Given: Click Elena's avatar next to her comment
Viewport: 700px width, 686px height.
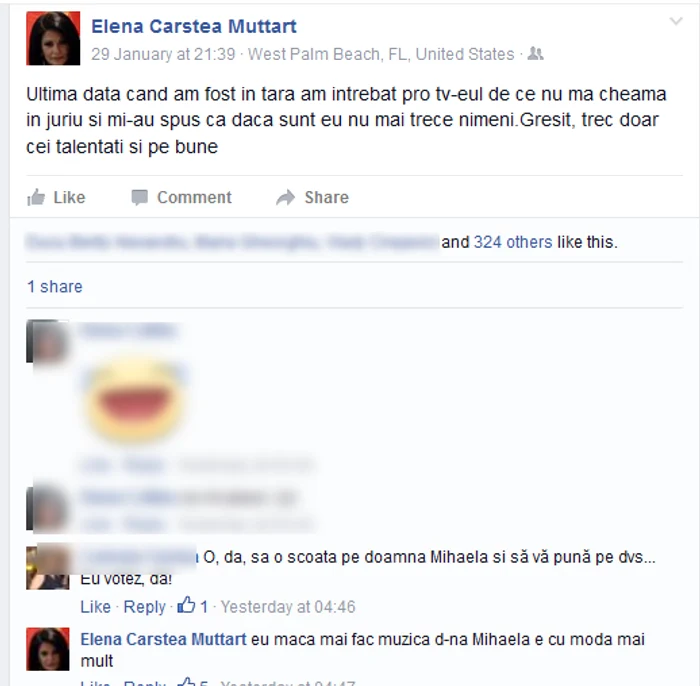Looking at the screenshot, I should coord(48,649).
